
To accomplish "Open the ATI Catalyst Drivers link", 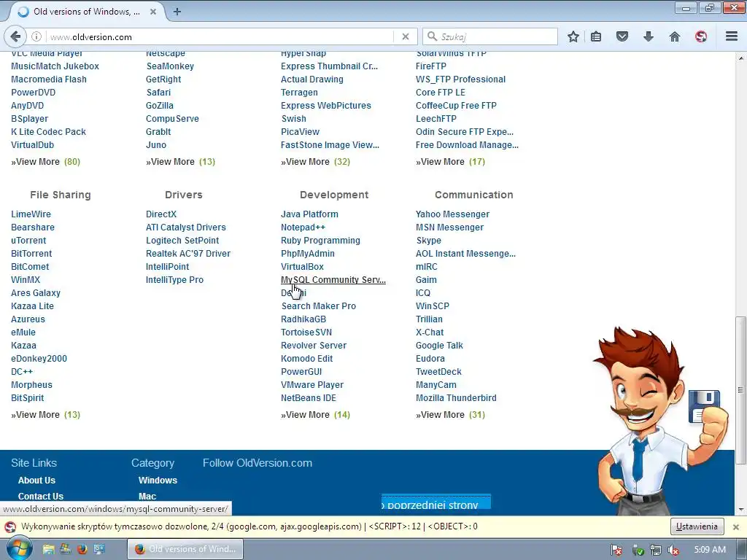I will pyautogui.click(x=186, y=227).
